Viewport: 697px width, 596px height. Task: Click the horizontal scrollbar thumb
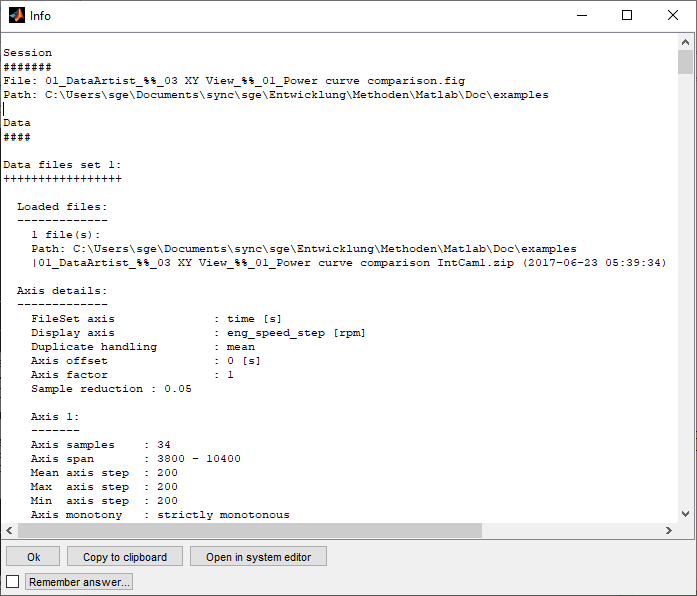point(250,530)
